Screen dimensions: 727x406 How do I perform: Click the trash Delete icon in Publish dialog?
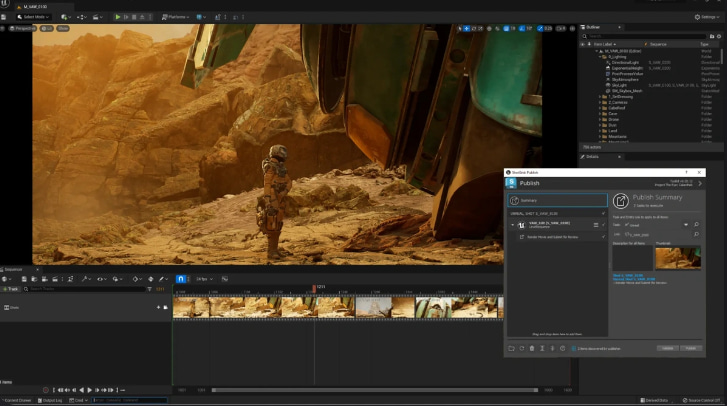tap(532, 348)
